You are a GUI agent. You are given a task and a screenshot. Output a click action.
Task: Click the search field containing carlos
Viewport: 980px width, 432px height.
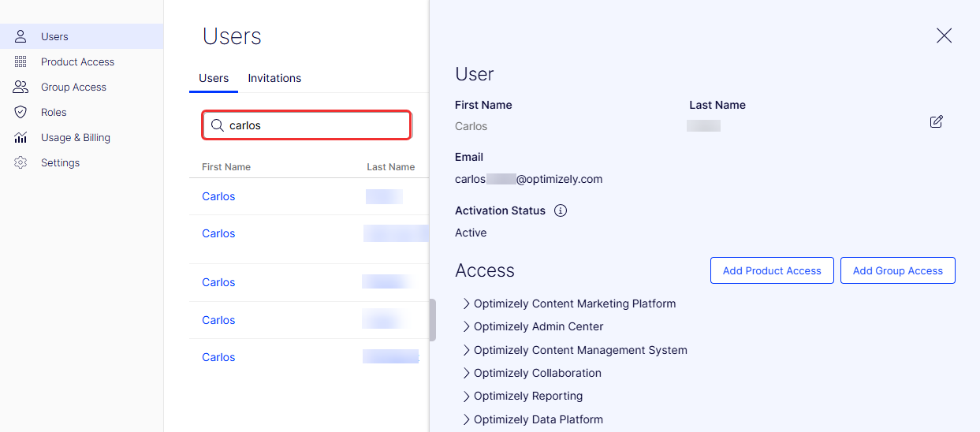pos(307,125)
